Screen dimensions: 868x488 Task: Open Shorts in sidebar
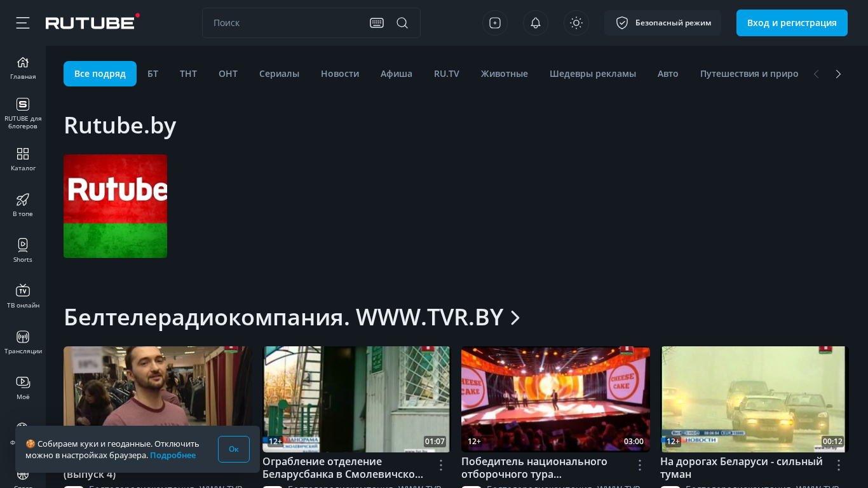click(23, 251)
